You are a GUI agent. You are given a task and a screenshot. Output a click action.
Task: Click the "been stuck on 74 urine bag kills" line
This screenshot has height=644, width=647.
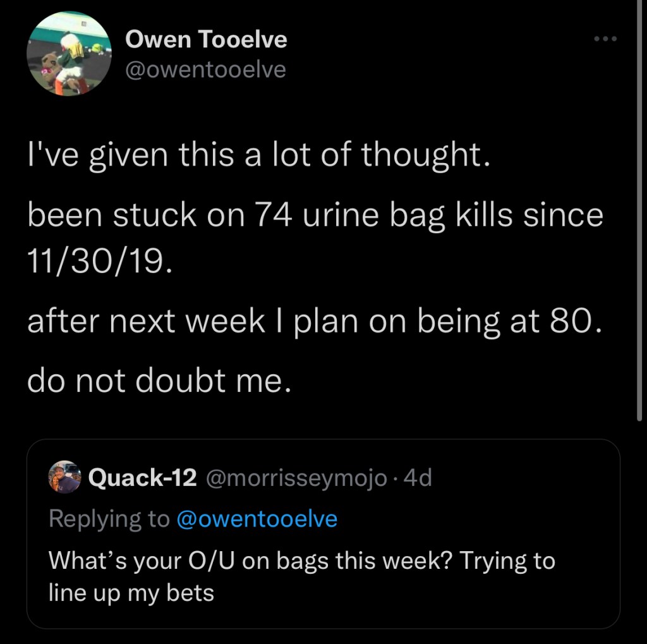(315, 215)
